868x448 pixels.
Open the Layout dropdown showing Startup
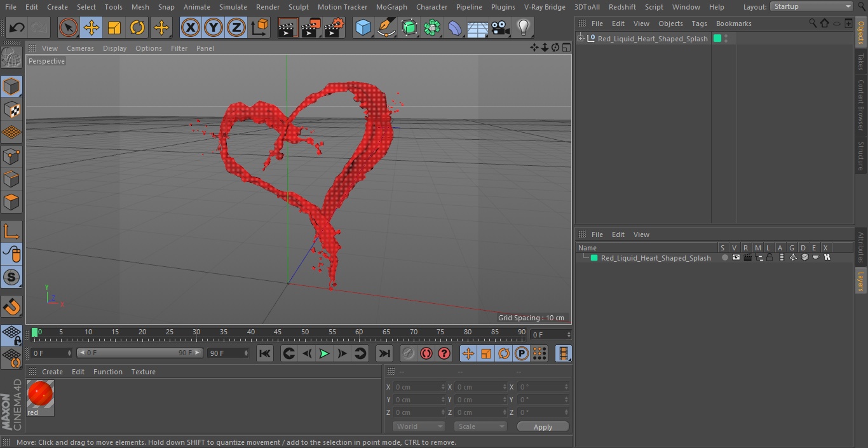click(811, 6)
